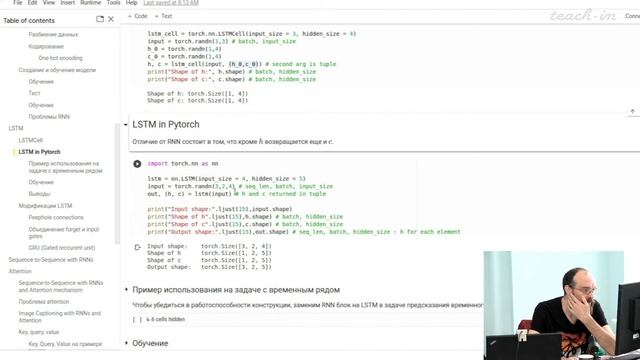
Task: Expand the 'Обучение' section in notebook
Action: pos(126,343)
